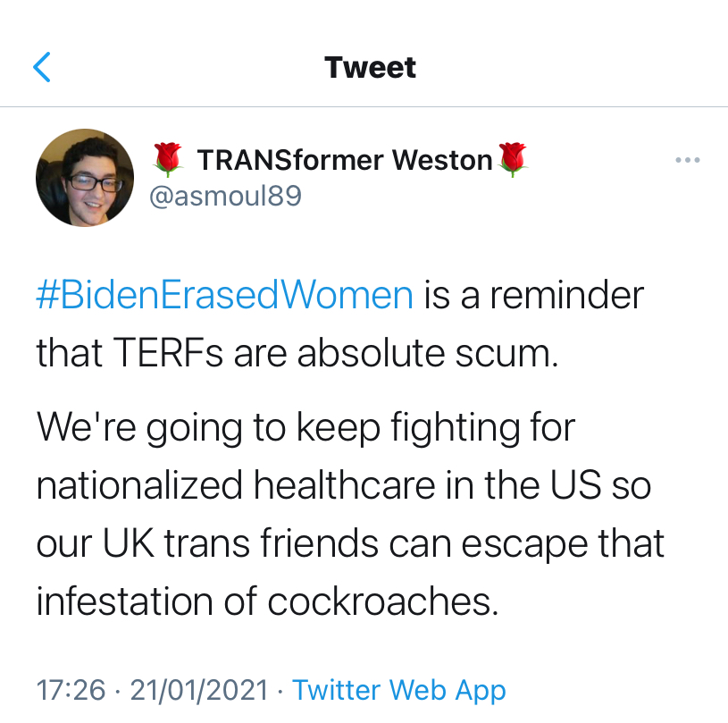Click the line "We're going to keep fighting for"
Screen dimensions: 728x723
(x=305, y=428)
